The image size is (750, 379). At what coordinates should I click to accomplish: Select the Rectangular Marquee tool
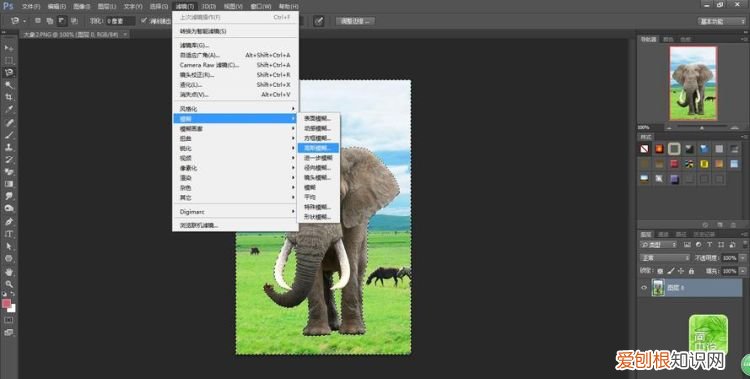click(x=9, y=61)
